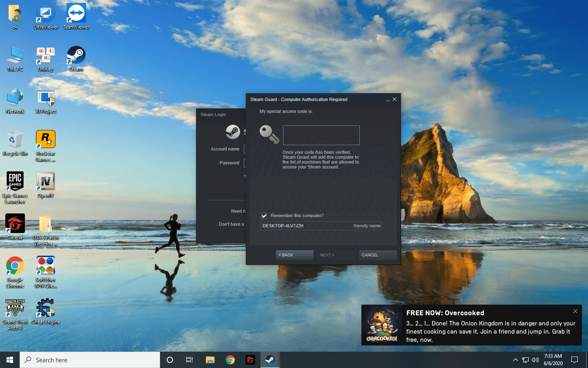Click the key icon in Steam Guard
588x368 pixels.
[x=269, y=135]
